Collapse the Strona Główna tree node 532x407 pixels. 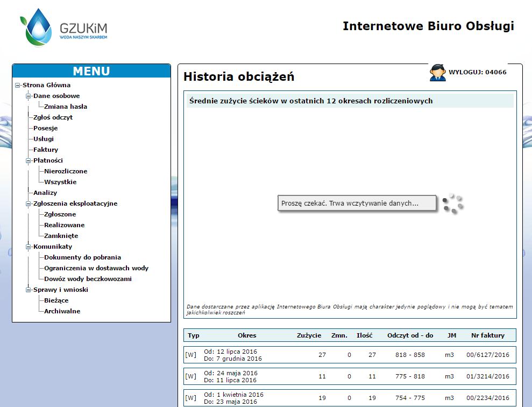pos(18,85)
